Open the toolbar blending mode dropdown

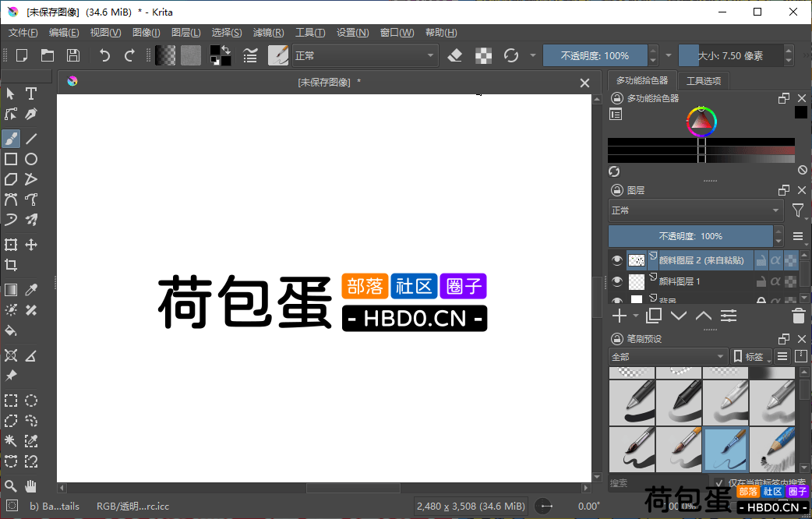(x=365, y=55)
